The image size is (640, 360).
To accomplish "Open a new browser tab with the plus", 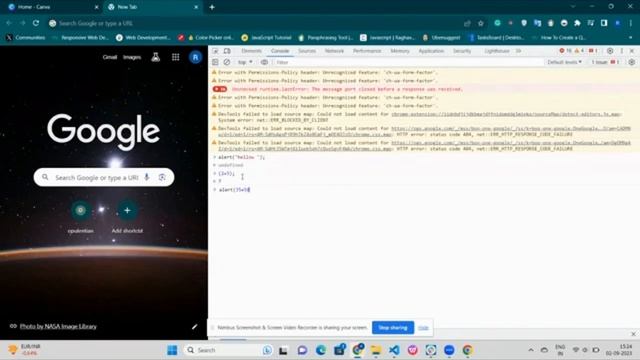I will [x=212, y=7].
